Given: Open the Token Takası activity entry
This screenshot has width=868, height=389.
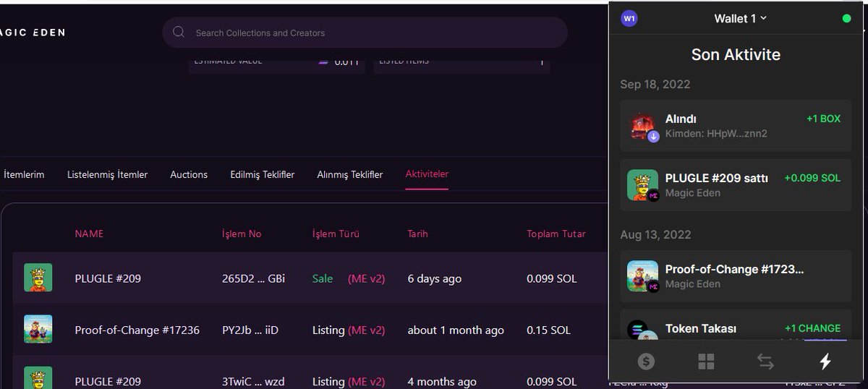Looking at the screenshot, I should (x=736, y=325).
